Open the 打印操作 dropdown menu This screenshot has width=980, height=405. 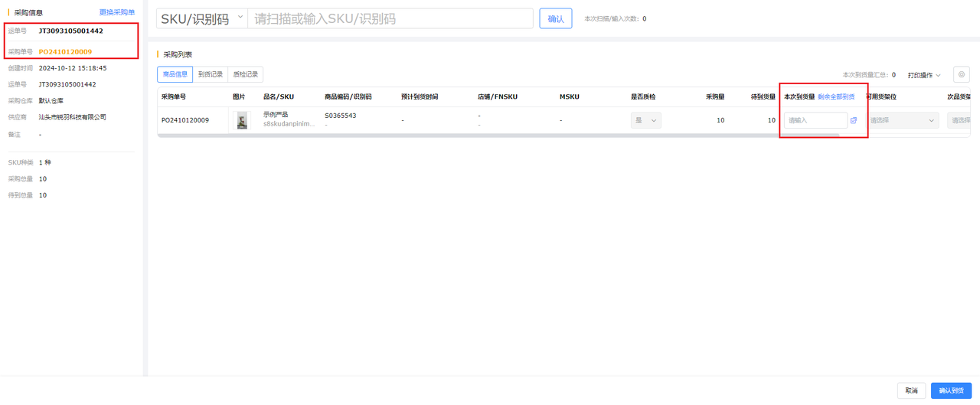coord(924,75)
